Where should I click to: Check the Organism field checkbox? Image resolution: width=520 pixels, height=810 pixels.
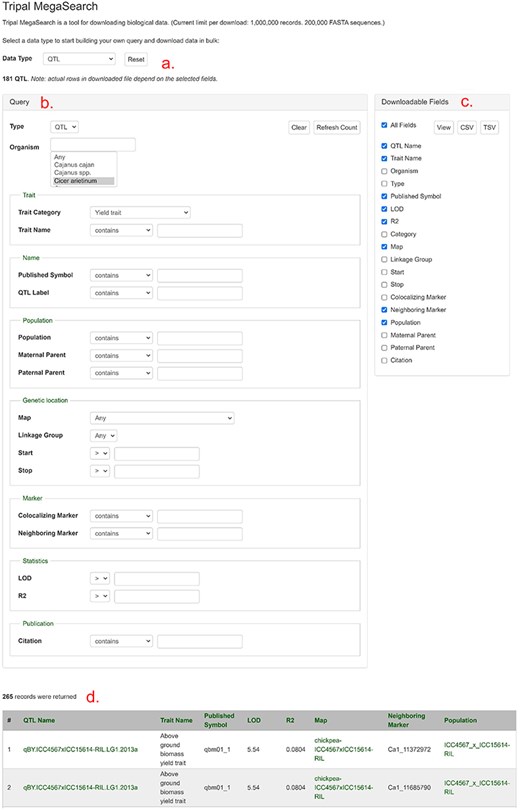(x=384, y=171)
